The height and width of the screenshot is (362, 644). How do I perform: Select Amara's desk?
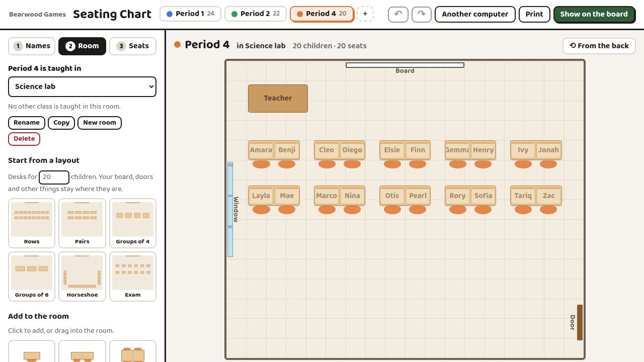point(261,150)
